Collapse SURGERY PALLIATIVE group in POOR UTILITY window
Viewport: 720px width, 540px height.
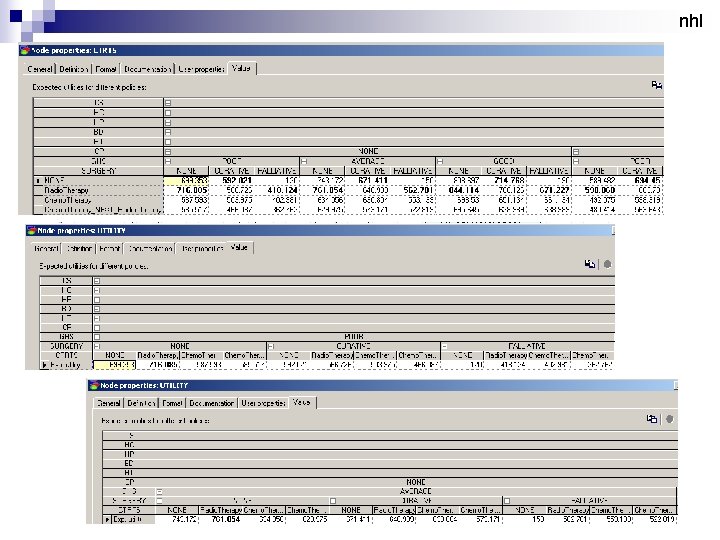click(444, 346)
